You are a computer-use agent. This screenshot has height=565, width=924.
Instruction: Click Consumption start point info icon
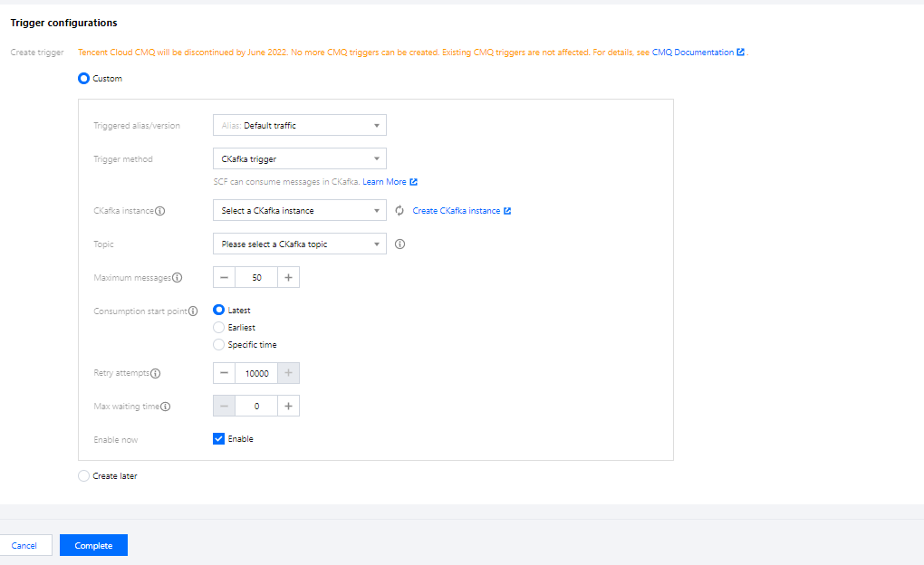coord(192,311)
